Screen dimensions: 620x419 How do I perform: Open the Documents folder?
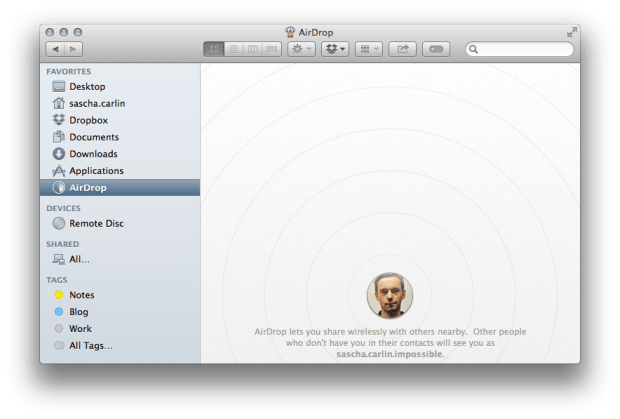click(120, 137)
